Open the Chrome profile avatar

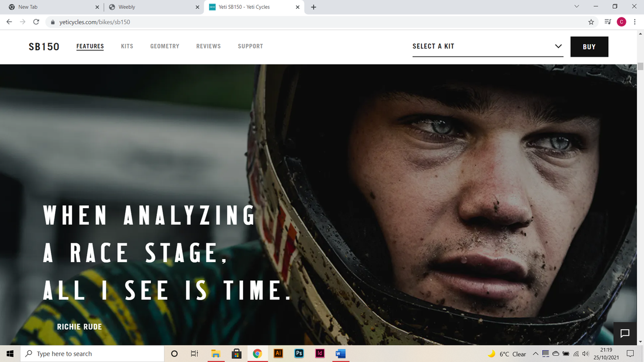pos(621,22)
